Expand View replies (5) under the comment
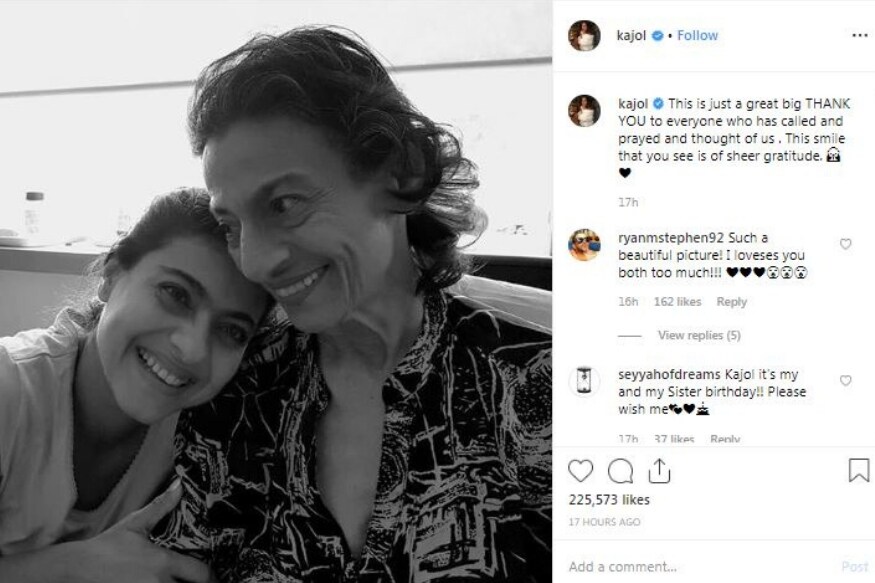This screenshot has width=875, height=583. click(x=698, y=335)
